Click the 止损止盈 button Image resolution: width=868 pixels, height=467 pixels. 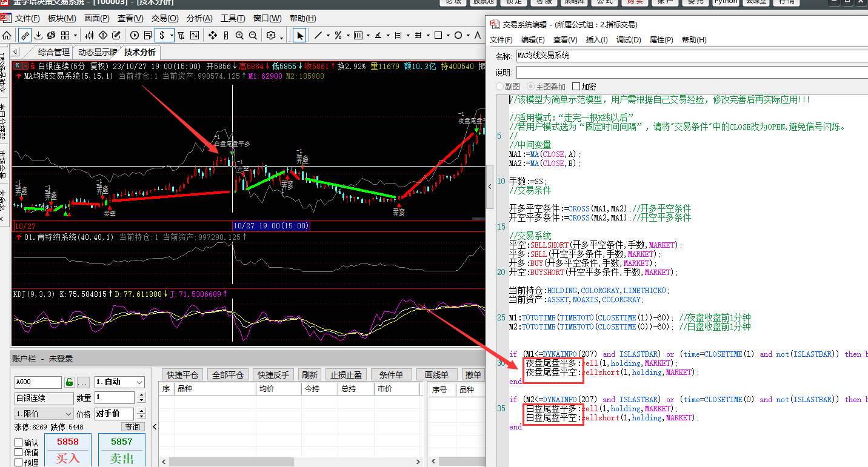pos(346,375)
